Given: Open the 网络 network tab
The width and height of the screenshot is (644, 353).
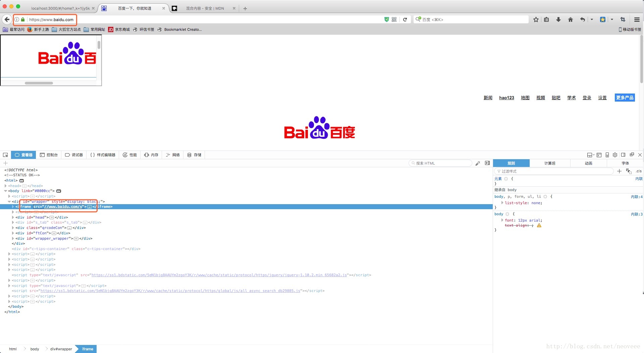Looking at the screenshot, I should point(173,155).
